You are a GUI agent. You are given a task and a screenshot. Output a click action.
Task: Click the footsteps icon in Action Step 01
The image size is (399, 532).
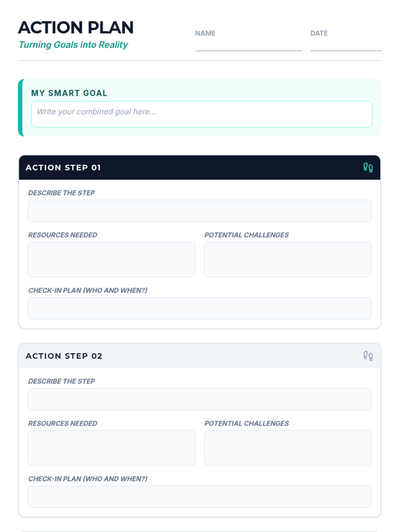[x=368, y=167]
